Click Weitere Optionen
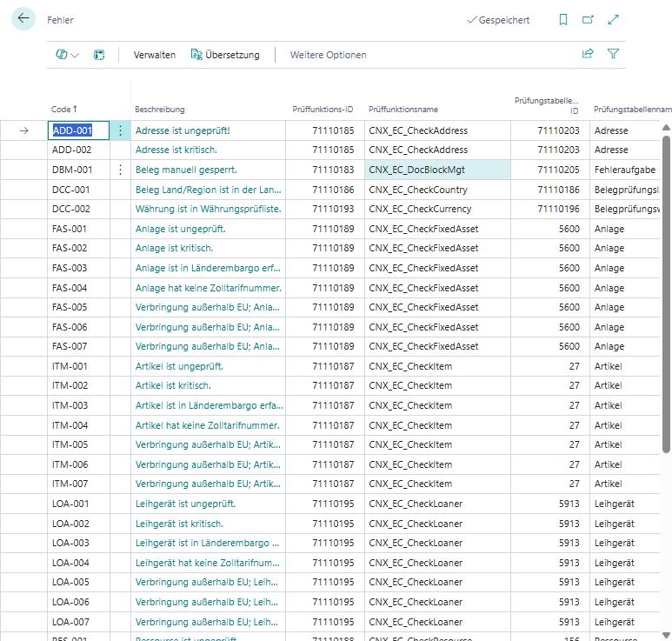Screen dimensions: 672x641 point(328,55)
